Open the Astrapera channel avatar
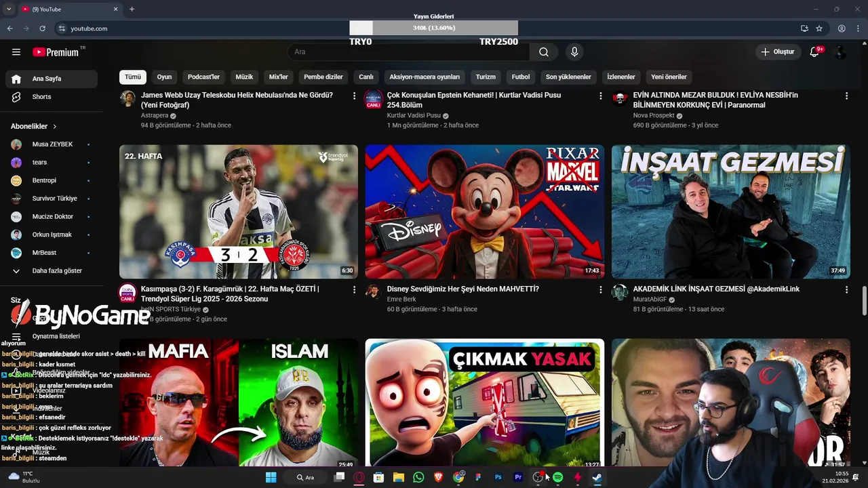The image size is (868, 488). click(x=127, y=99)
